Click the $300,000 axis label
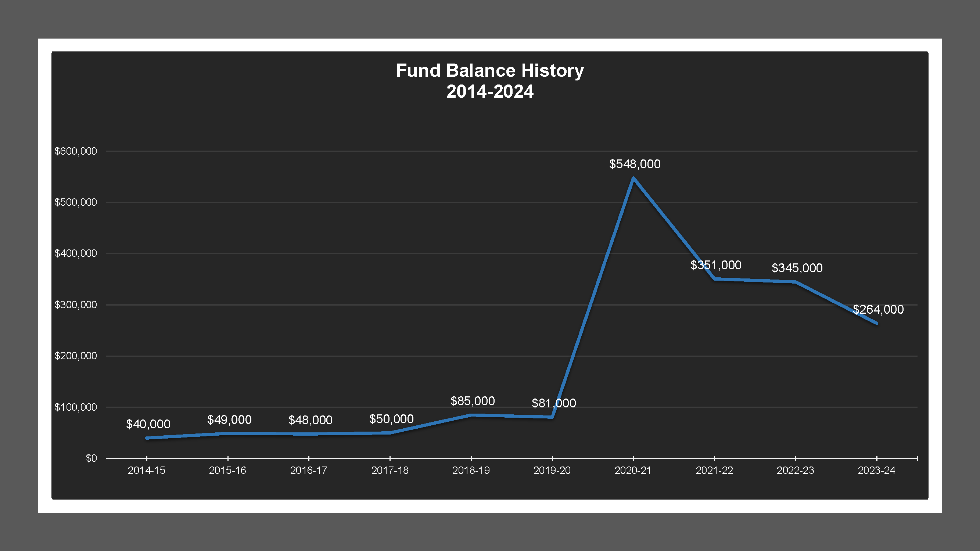980x551 pixels. click(76, 305)
